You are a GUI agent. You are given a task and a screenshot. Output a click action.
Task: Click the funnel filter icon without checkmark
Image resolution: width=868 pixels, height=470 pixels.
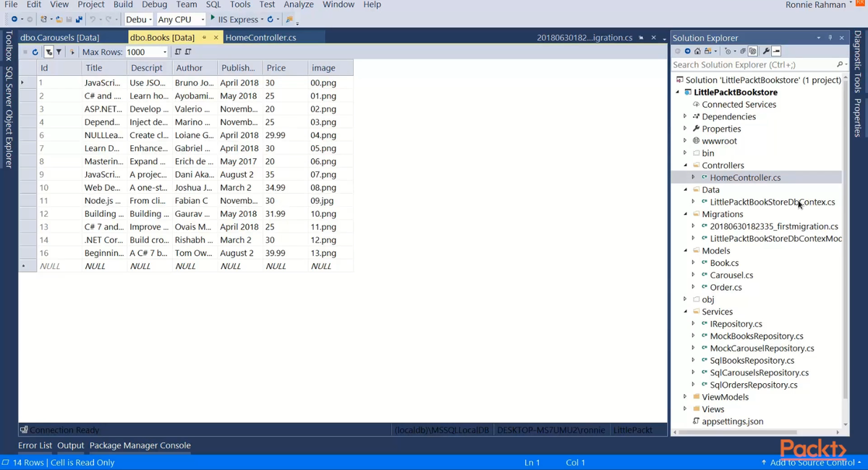point(59,52)
